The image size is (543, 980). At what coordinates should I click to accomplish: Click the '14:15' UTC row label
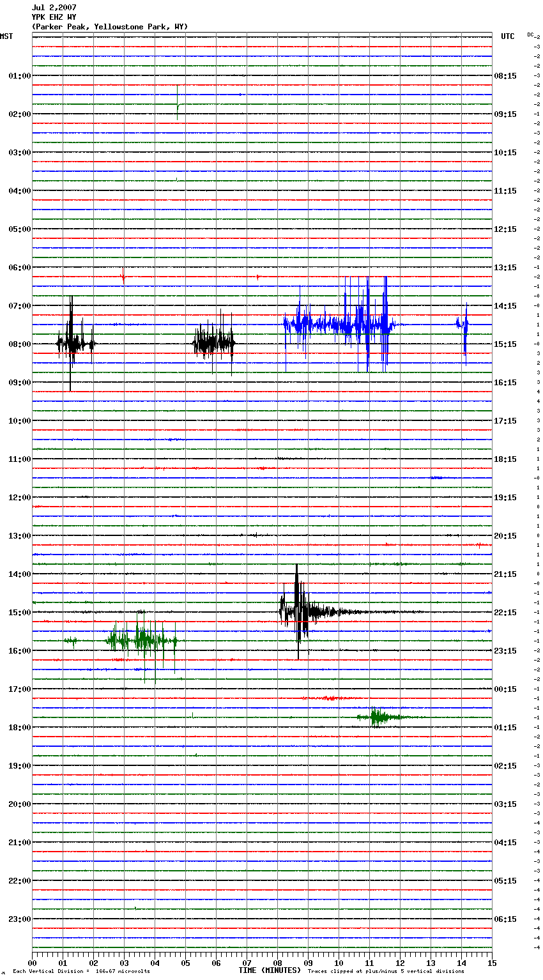[x=505, y=306]
